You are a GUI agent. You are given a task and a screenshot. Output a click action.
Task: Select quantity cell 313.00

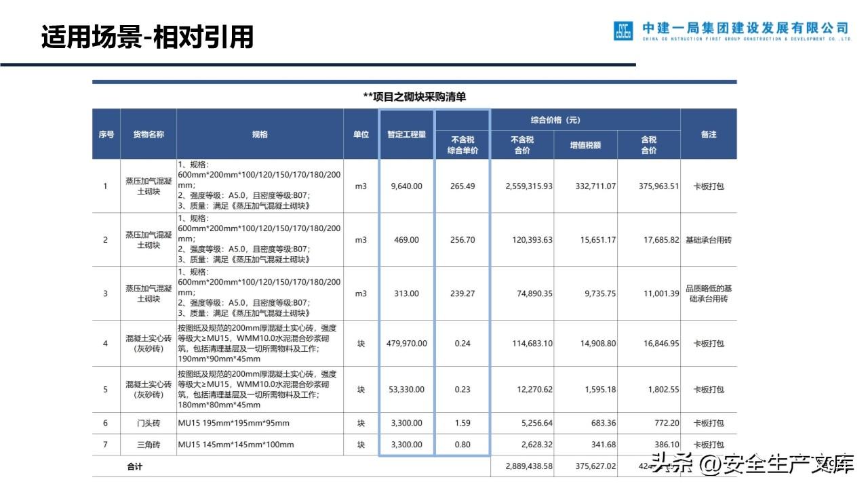[x=407, y=293]
